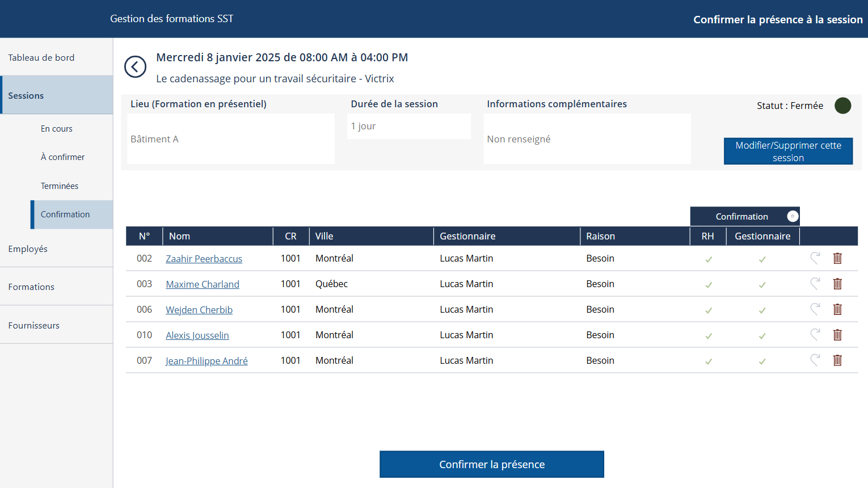Screen dimensions: 868x488
Task: Open Wejden Cherbib employee link
Action: click(x=199, y=310)
